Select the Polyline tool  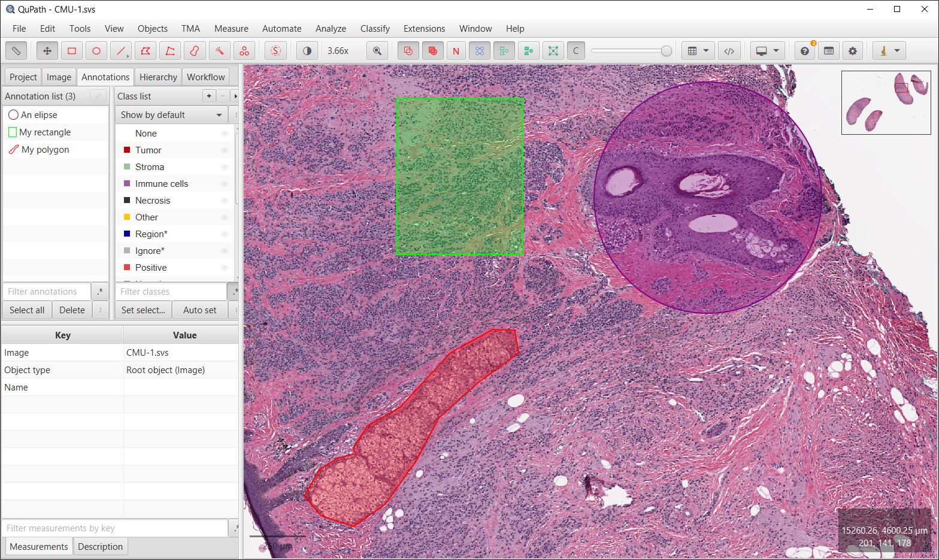coord(170,51)
